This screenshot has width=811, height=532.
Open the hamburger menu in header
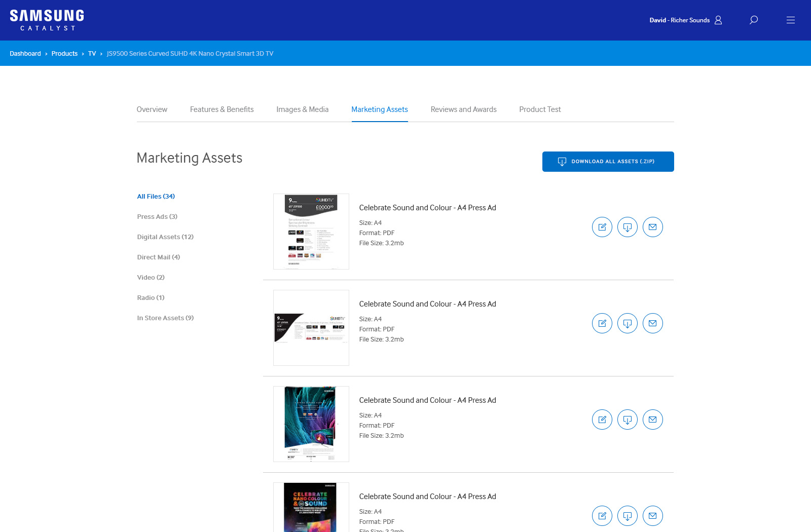click(x=790, y=20)
